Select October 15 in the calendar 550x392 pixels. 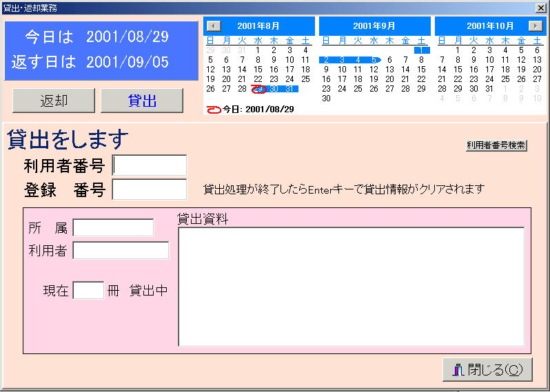click(x=458, y=70)
